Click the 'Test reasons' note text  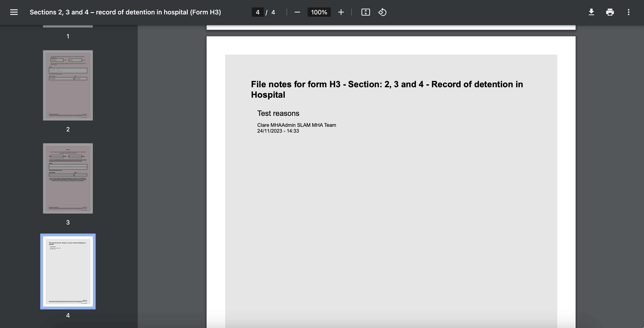coord(278,113)
